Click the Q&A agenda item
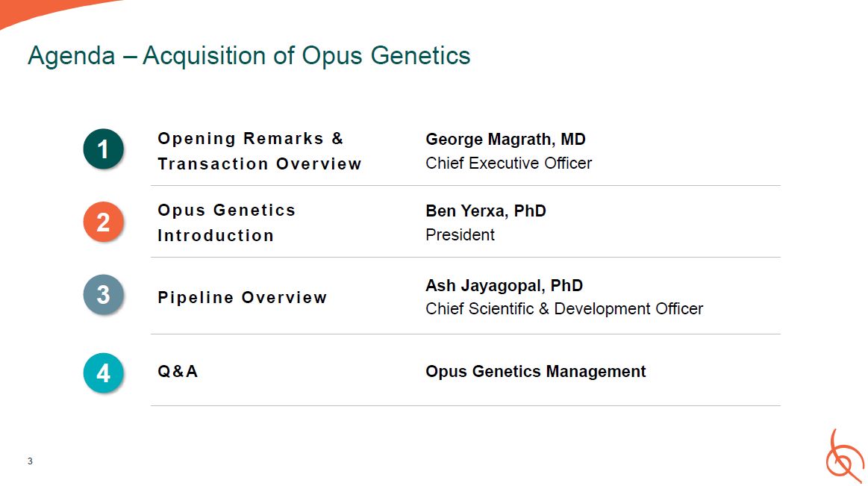 (x=178, y=371)
